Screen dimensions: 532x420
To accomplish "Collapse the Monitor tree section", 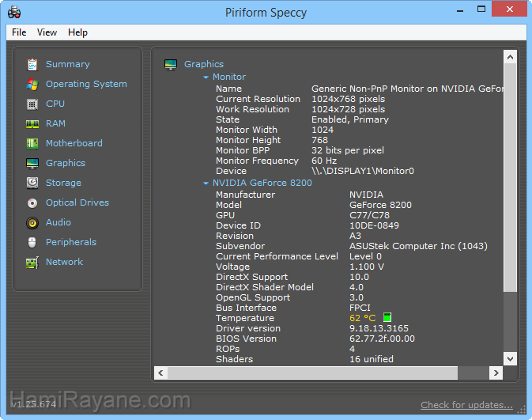I will pos(206,78).
